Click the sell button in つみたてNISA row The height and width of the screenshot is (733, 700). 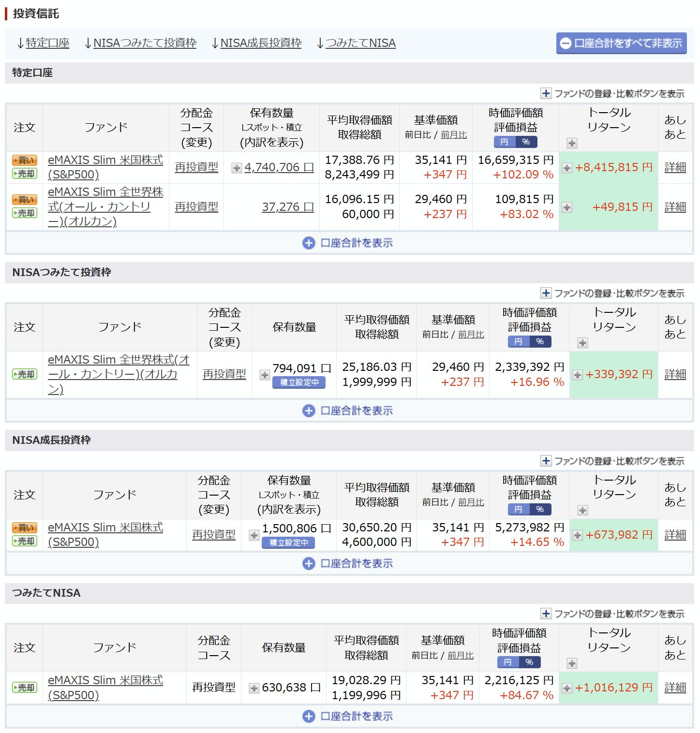click(24, 688)
